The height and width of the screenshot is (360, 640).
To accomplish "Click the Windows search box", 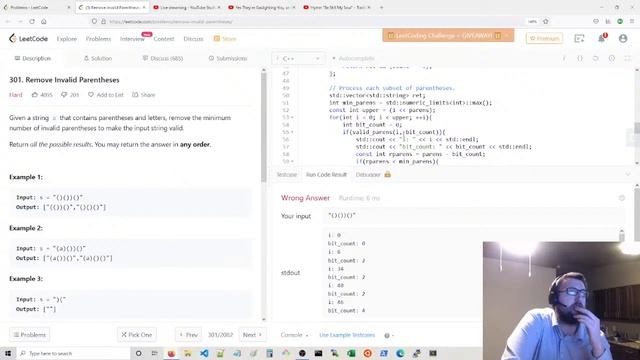I will pos(73,353).
